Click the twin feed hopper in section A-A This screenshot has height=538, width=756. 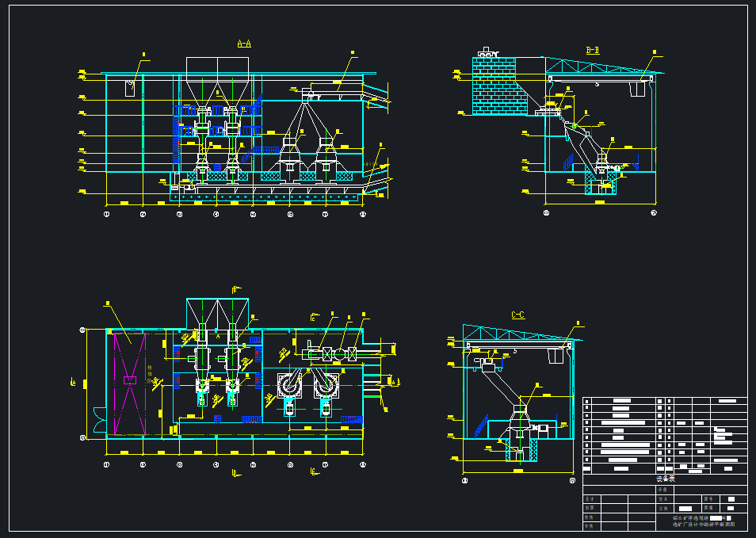click(x=217, y=82)
